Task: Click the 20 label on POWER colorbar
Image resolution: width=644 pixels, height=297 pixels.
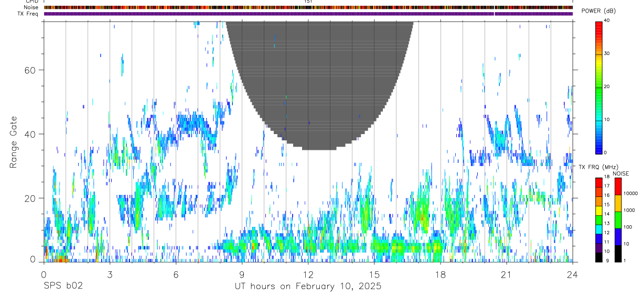Action: pos(607,86)
